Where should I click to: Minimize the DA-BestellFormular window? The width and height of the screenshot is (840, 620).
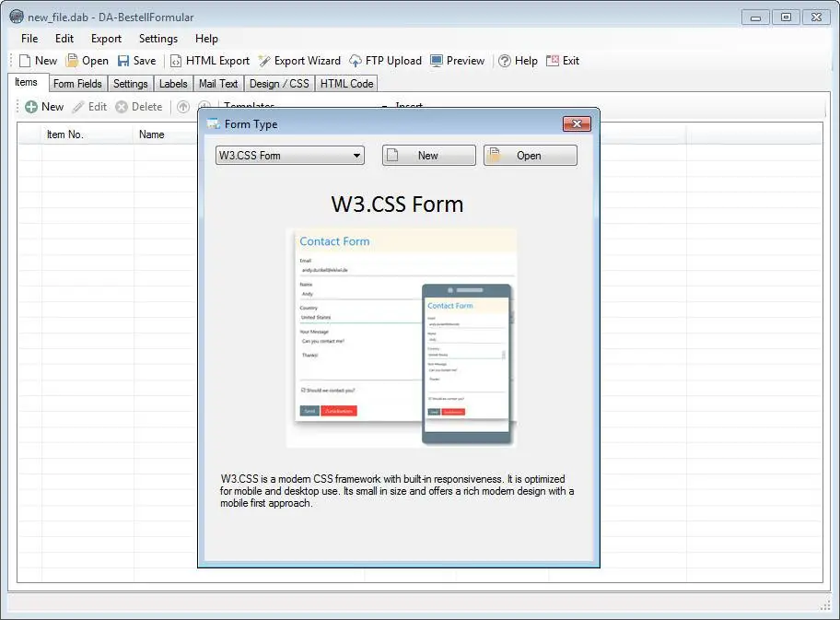(755, 18)
